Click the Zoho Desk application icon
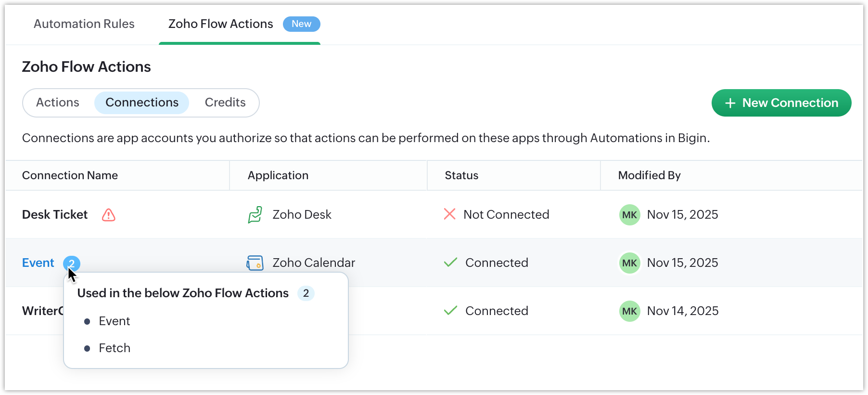 point(255,215)
